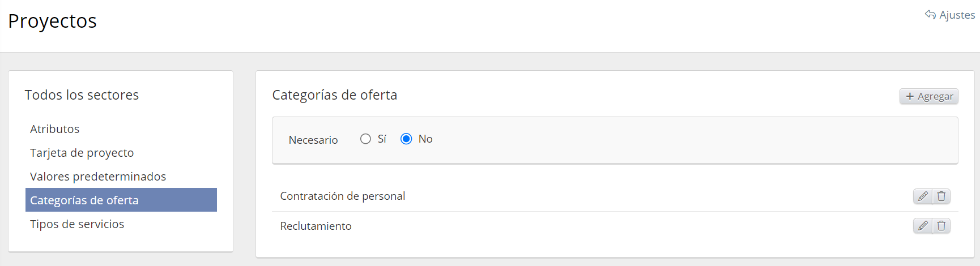Go to Tarjeta de proyecto
The height and width of the screenshot is (266, 980).
click(82, 153)
